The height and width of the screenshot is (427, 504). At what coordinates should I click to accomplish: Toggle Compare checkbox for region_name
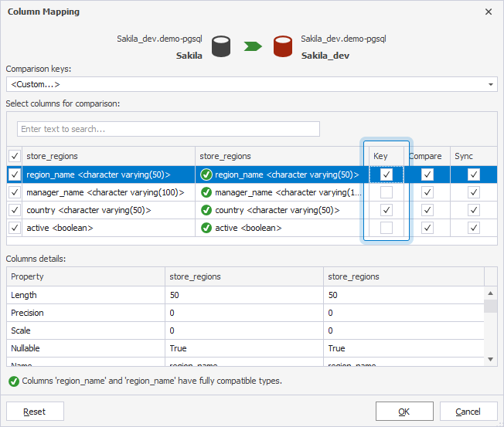pyautogui.click(x=427, y=175)
